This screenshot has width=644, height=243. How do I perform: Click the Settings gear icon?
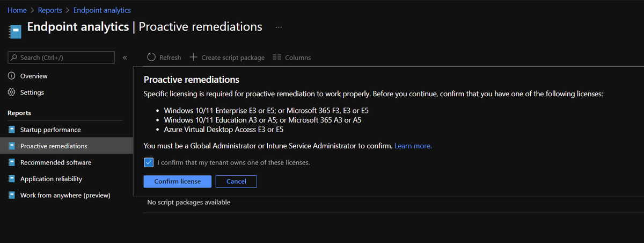click(11, 92)
